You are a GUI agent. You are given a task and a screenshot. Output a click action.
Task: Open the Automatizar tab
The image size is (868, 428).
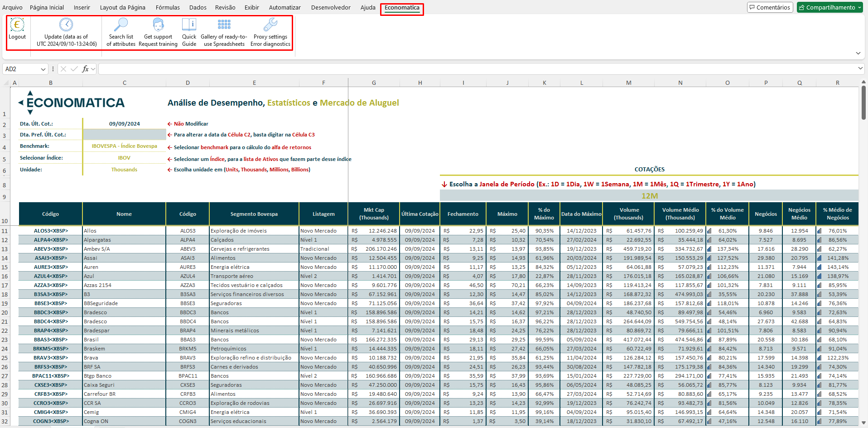pyautogui.click(x=285, y=7)
